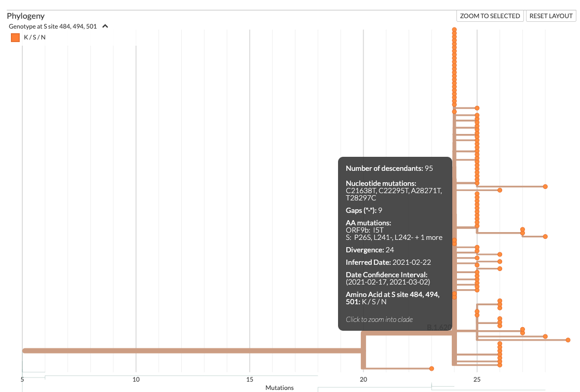Viewport: 580px width, 392px height.
Task: Click the topmost tip node of the tree
Action: 454,30
